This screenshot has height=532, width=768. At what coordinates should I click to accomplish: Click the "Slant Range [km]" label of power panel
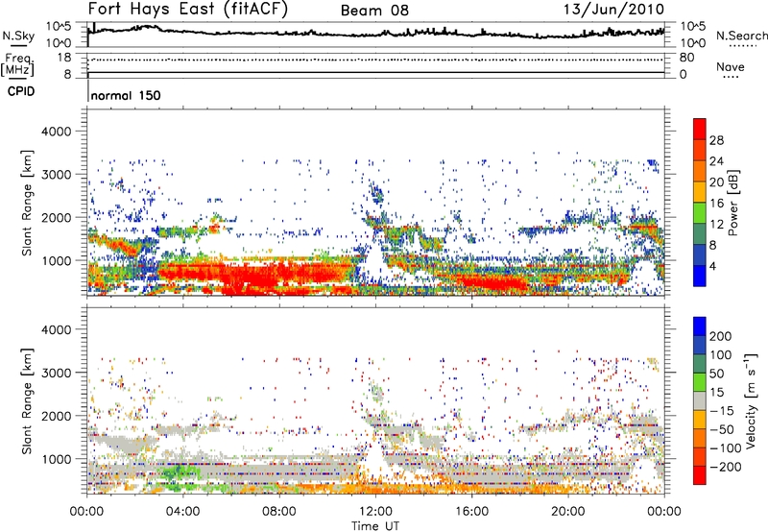point(27,203)
